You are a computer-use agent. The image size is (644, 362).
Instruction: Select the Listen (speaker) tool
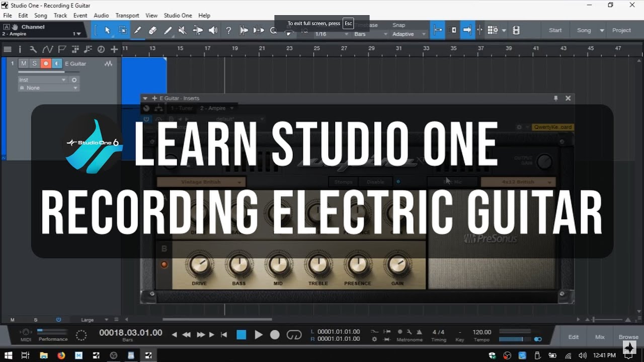(213, 30)
